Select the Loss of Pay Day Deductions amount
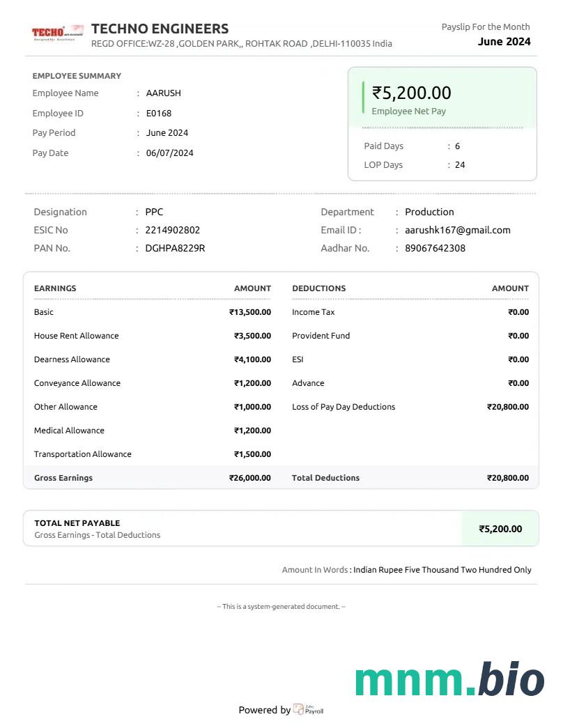Image resolution: width=563 pixels, height=728 pixels. pyautogui.click(x=507, y=407)
